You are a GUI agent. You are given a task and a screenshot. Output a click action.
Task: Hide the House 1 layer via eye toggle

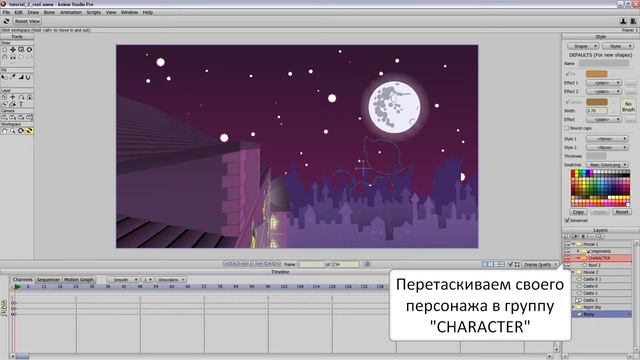click(x=567, y=244)
